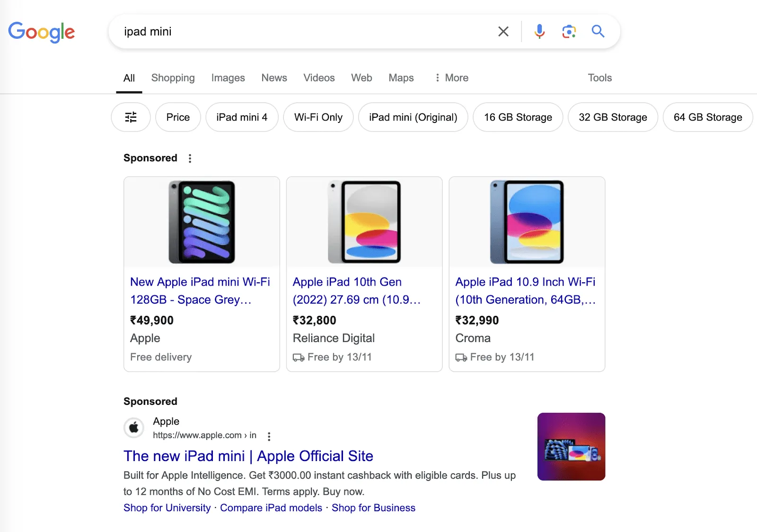The height and width of the screenshot is (532, 757).
Task: Open the Tools menu
Action: point(600,78)
